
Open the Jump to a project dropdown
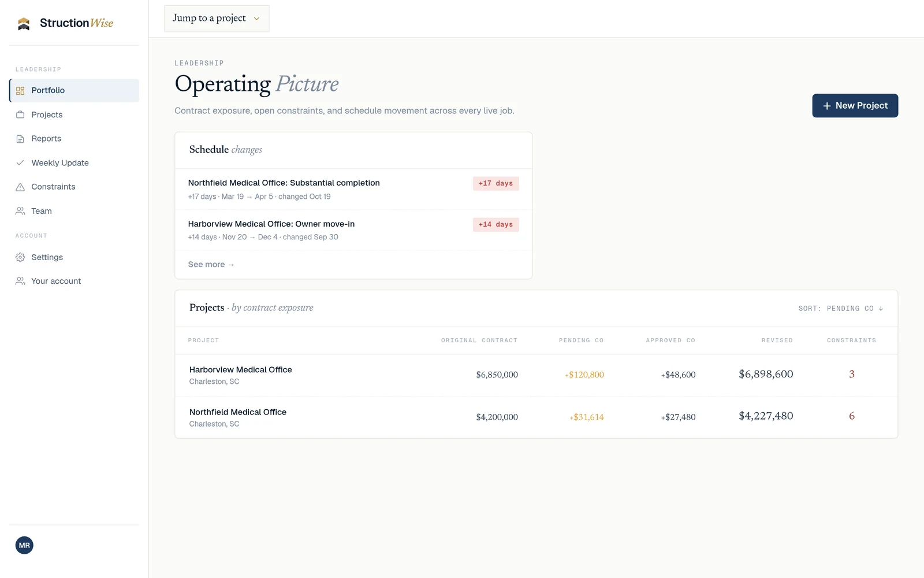point(217,18)
